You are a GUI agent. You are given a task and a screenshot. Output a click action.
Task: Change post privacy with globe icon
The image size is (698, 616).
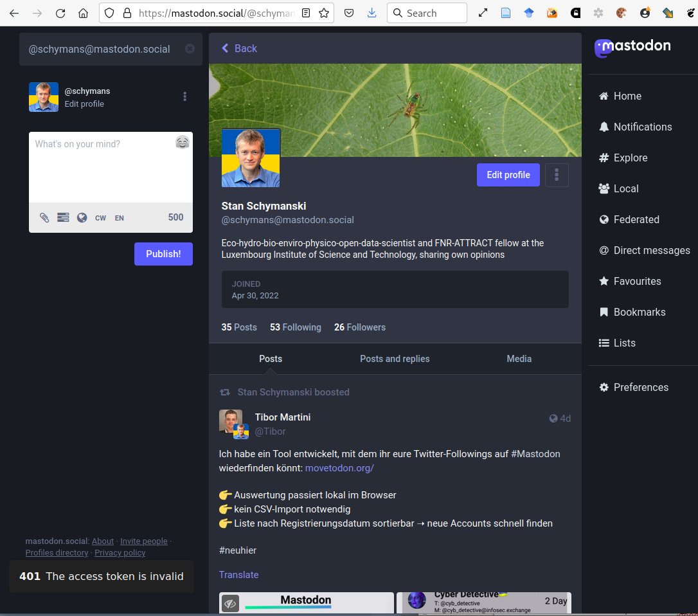pos(82,217)
